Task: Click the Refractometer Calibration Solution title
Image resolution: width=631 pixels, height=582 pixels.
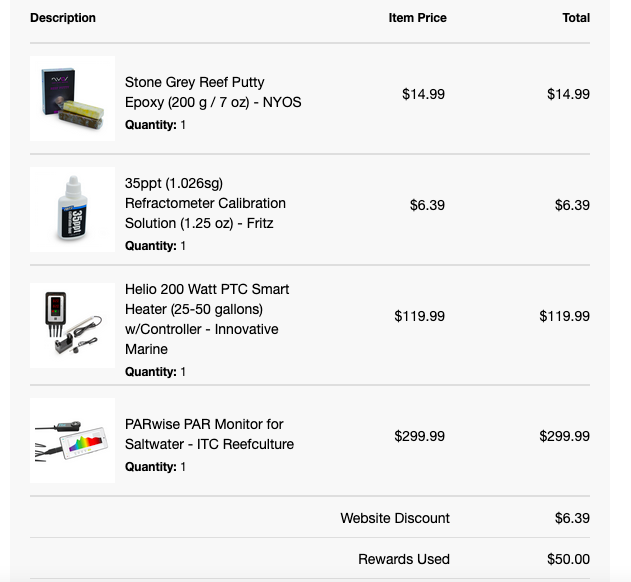Action: pos(205,203)
